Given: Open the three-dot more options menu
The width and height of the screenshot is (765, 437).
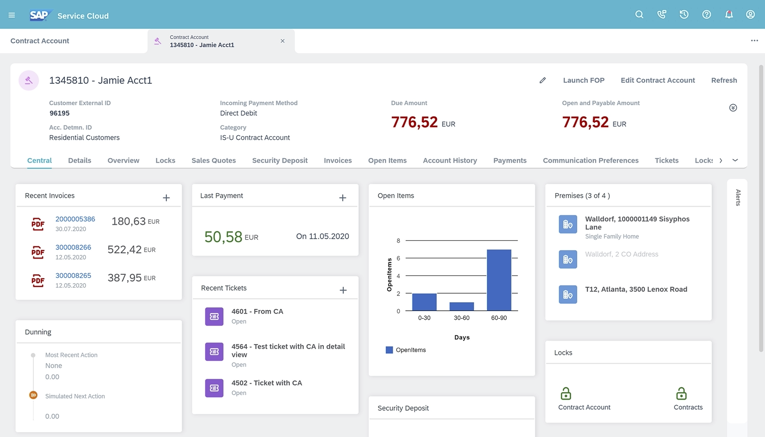Looking at the screenshot, I should [x=754, y=41].
